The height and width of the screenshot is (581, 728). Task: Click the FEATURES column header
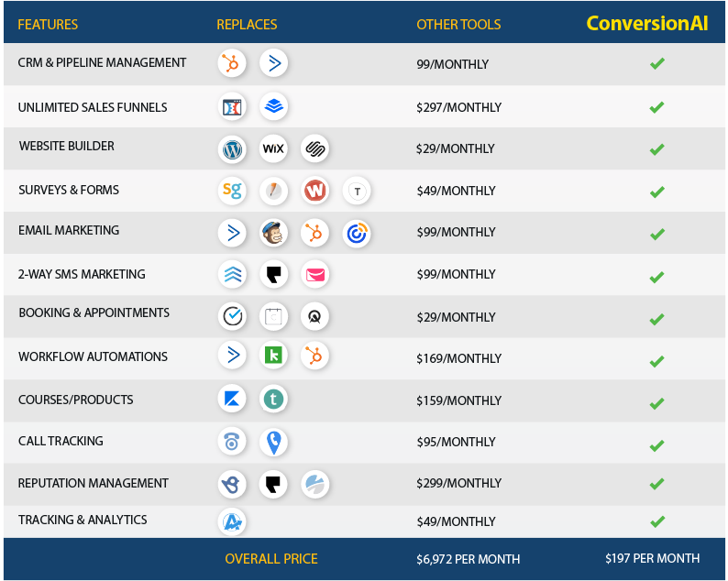coord(48,24)
